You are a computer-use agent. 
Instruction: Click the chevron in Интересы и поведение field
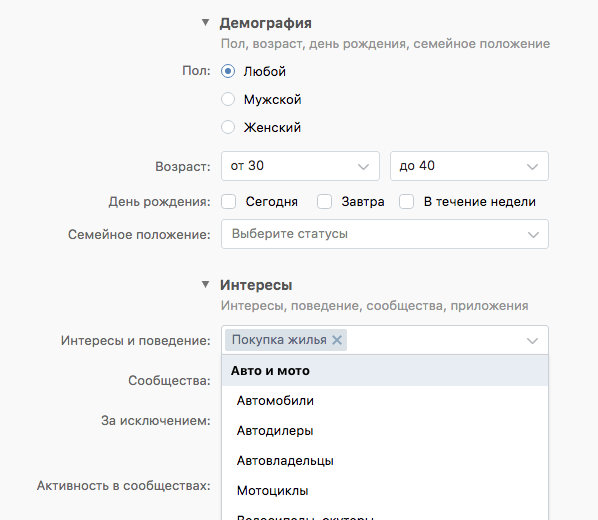pyautogui.click(x=532, y=340)
